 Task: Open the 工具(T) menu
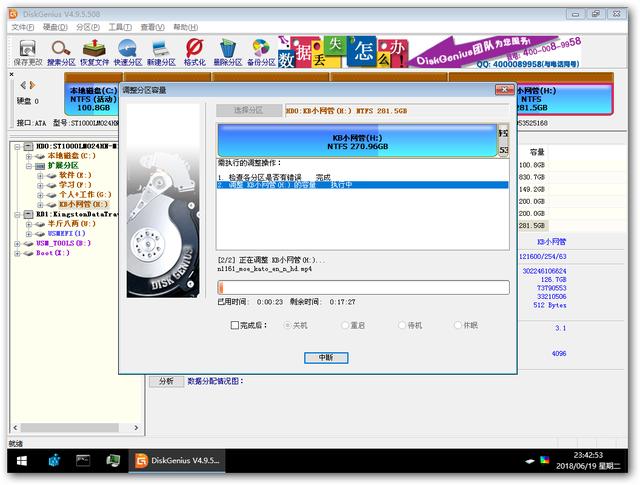pos(120,27)
